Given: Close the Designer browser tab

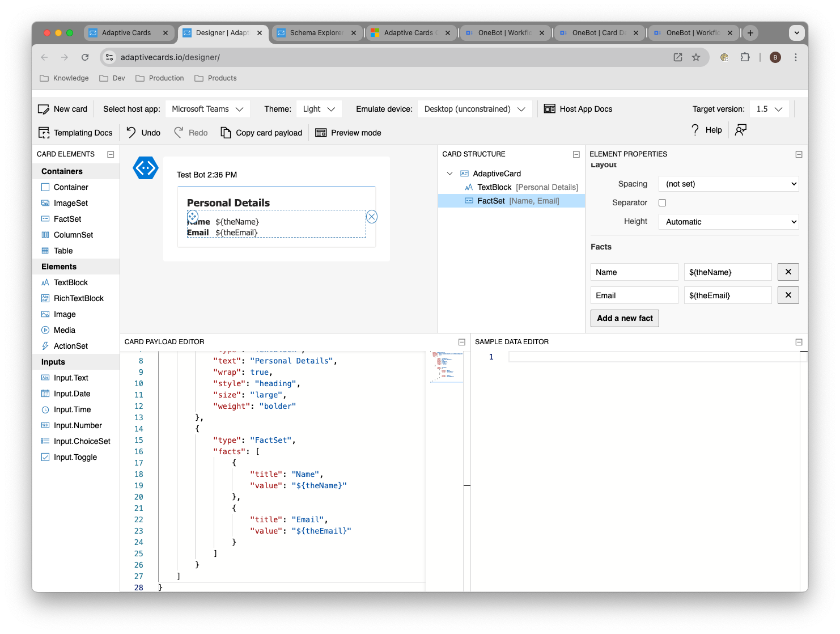Looking at the screenshot, I should pyautogui.click(x=259, y=33).
